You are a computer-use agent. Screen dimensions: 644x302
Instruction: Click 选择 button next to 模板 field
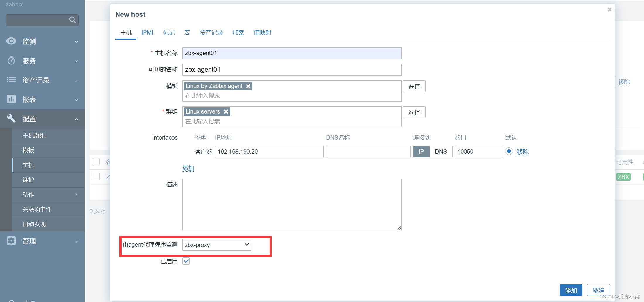(x=414, y=87)
